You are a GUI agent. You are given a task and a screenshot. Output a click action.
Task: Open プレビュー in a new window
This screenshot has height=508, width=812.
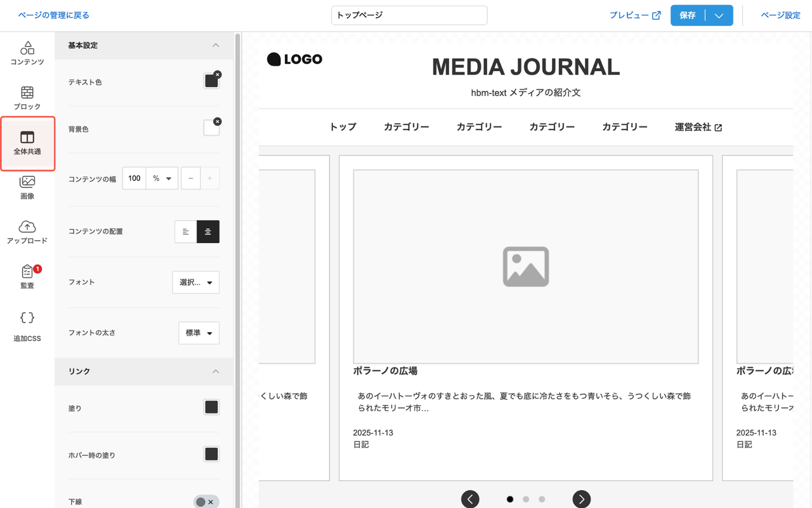[635, 15]
